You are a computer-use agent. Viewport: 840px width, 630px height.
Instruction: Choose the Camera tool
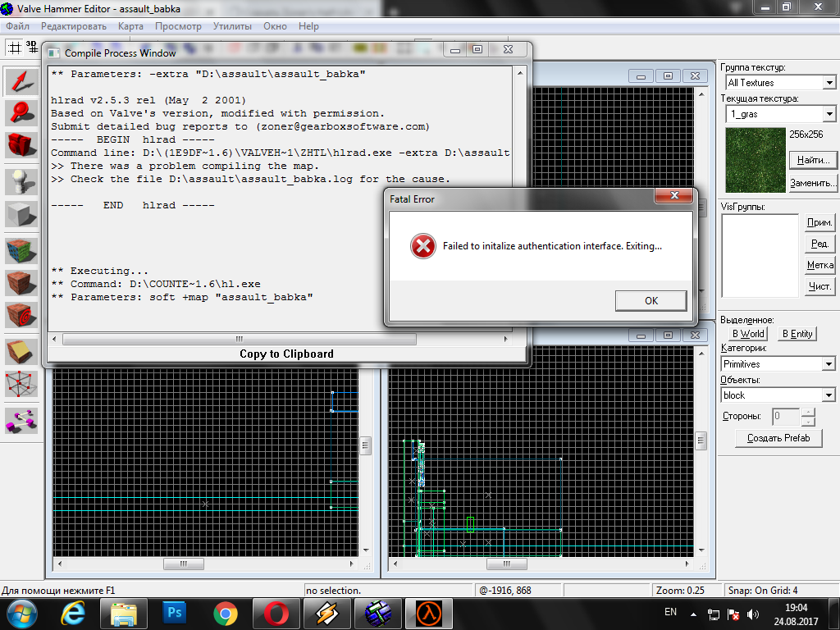pos(21,145)
